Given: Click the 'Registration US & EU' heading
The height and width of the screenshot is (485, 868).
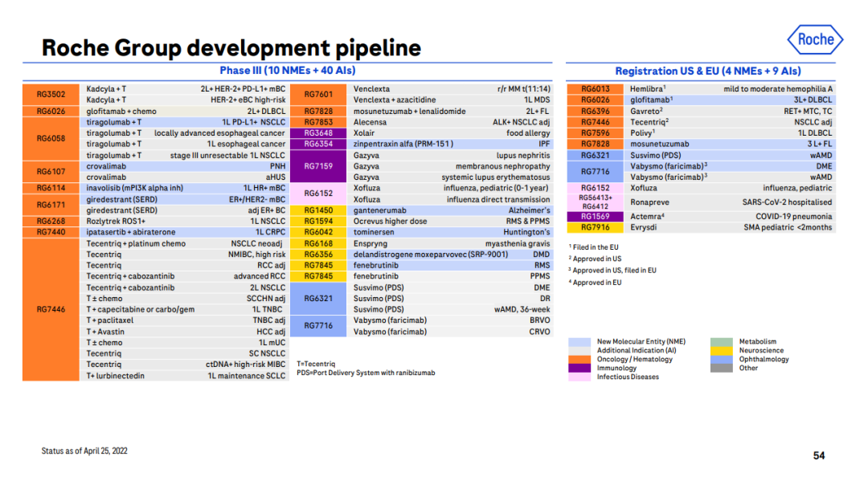Looking at the screenshot, I should click(x=708, y=71).
